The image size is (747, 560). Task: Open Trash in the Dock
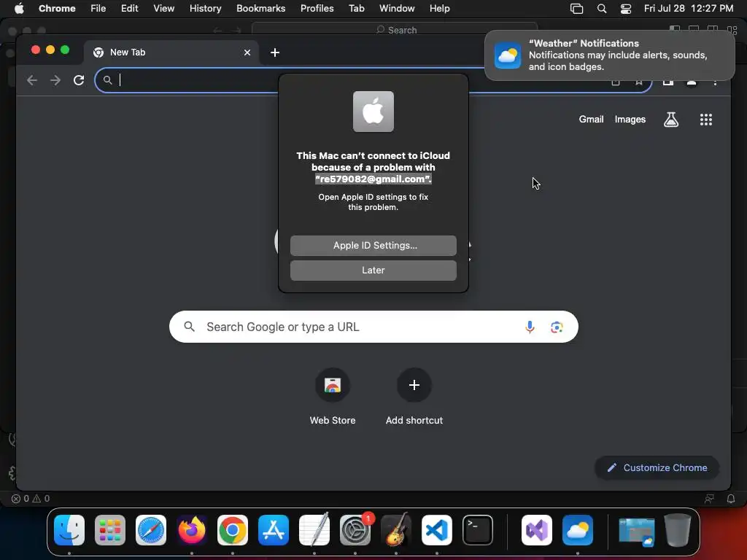point(678,529)
